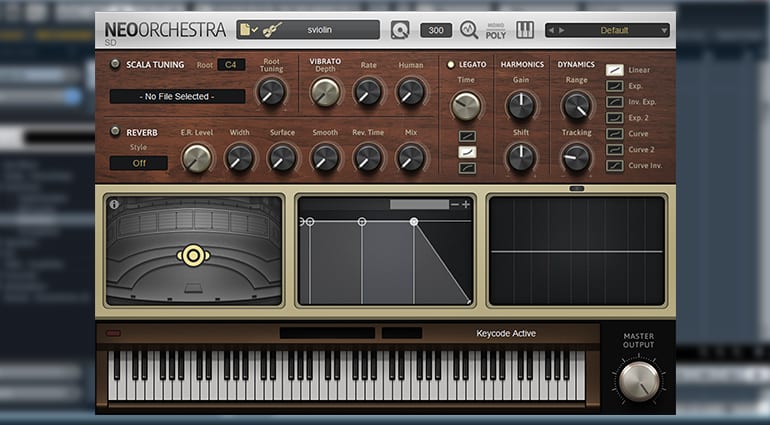Click the small handle above right graph
The image size is (770, 425).
(577, 189)
